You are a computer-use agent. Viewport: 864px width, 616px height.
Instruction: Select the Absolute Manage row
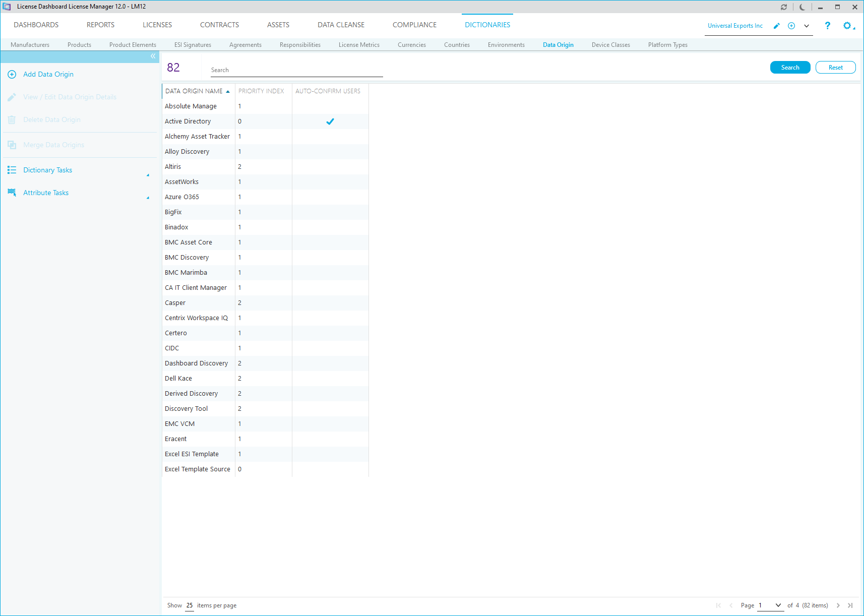265,106
